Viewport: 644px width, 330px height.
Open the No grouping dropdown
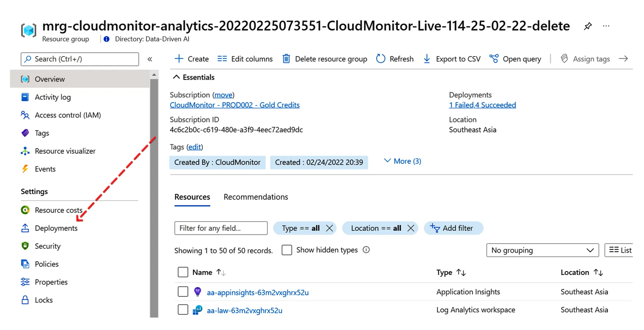click(x=542, y=250)
